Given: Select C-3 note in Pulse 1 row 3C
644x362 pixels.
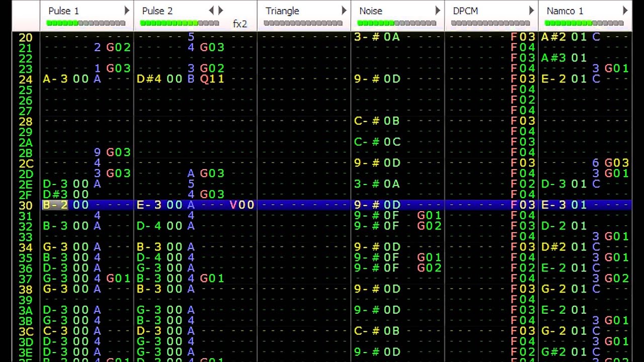Looking at the screenshot, I should click(x=55, y=331).
